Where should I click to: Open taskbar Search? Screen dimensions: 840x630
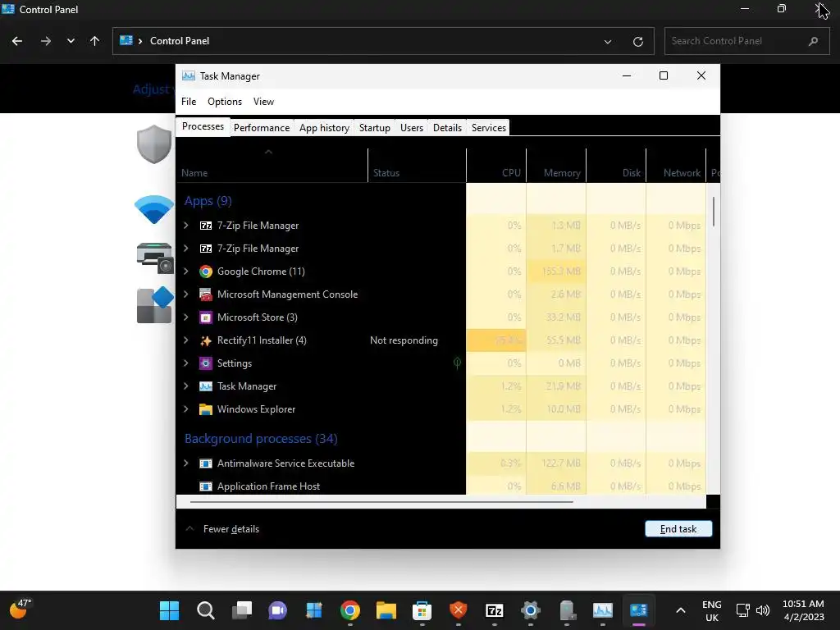pos(206,610)
